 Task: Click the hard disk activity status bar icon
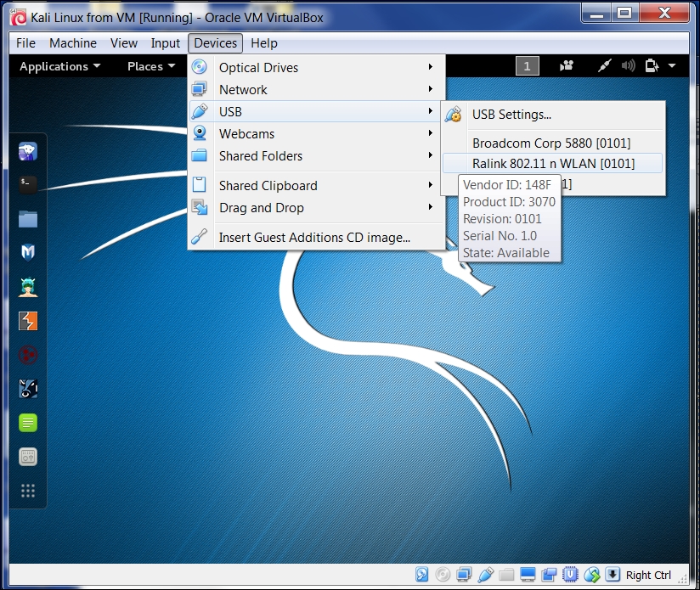[x=422, y=575]
